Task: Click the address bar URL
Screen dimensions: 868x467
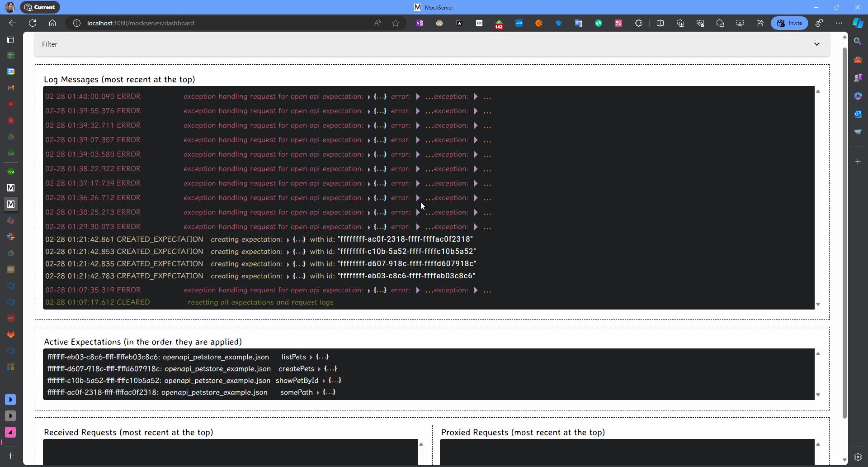Action: 141,23
